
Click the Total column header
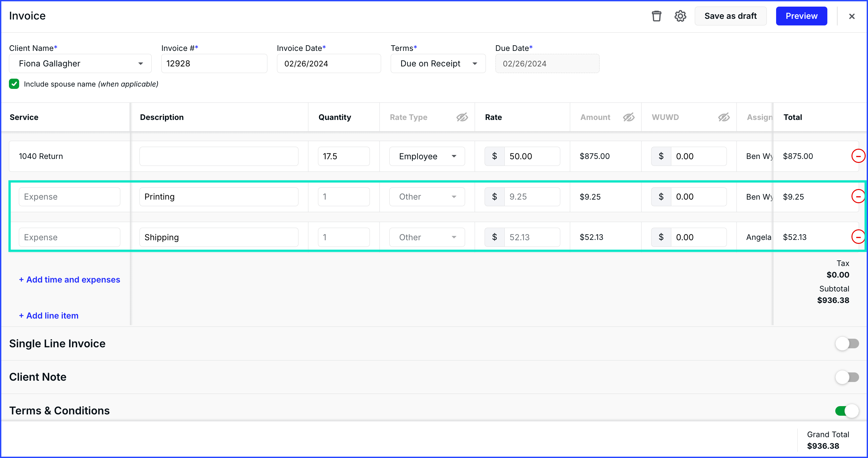click(793, 117)
